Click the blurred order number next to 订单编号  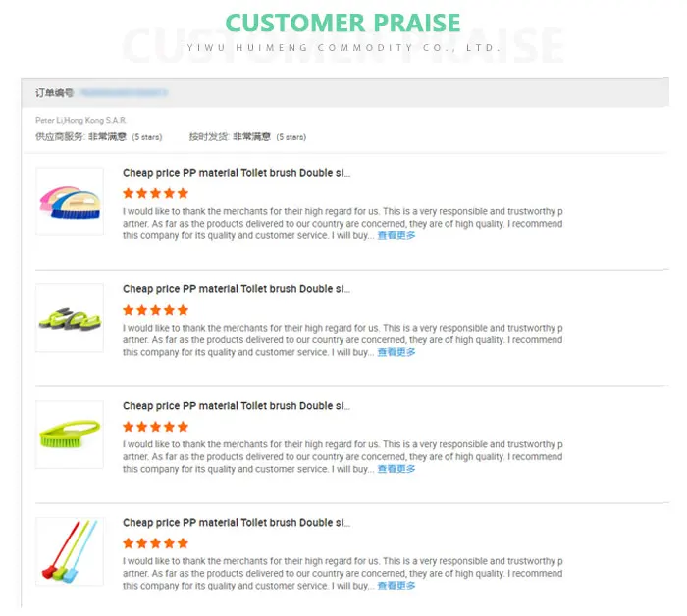coord(125,92)
